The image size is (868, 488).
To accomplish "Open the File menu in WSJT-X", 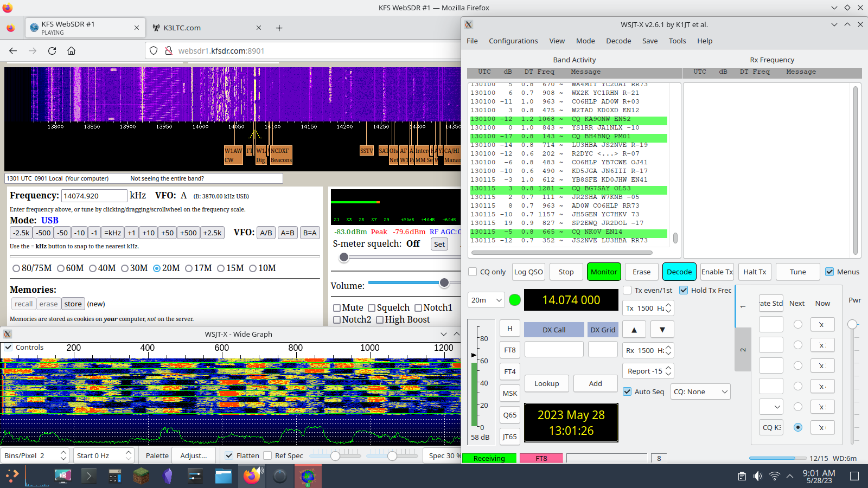I will [x=472, y=41].
